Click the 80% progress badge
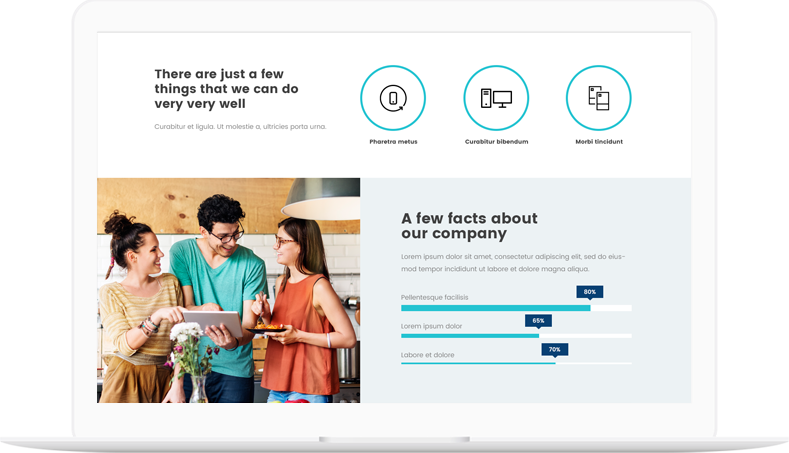The width and height of the screenshot is (789, 453). pyautogui.click(x=589, y=292)
